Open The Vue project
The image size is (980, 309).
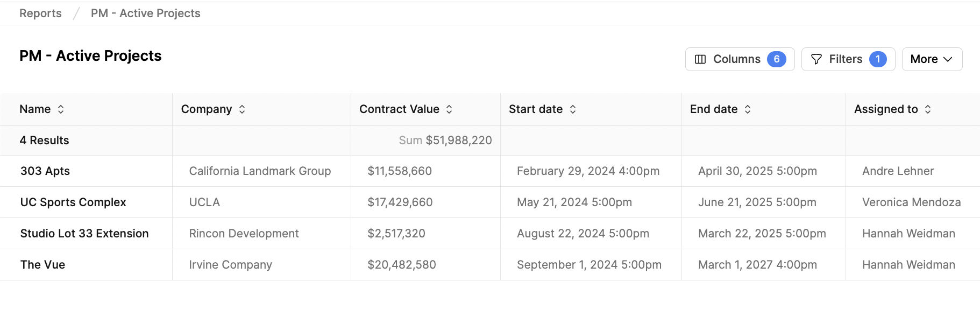point(42,265)
